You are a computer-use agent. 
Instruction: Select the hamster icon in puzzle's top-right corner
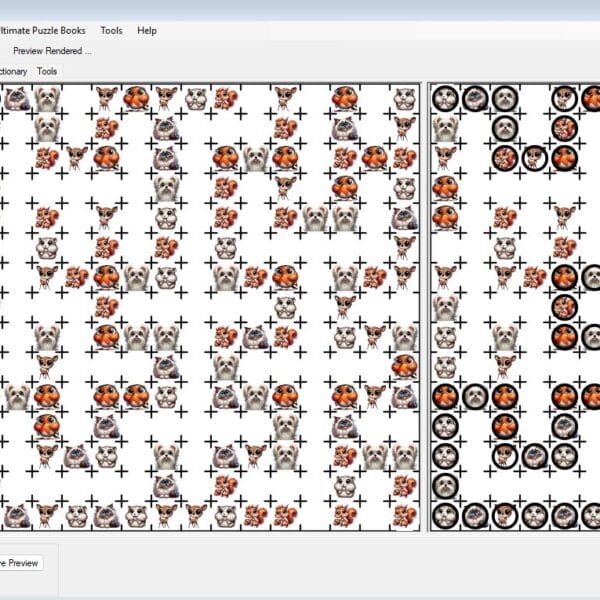point(404,98)
